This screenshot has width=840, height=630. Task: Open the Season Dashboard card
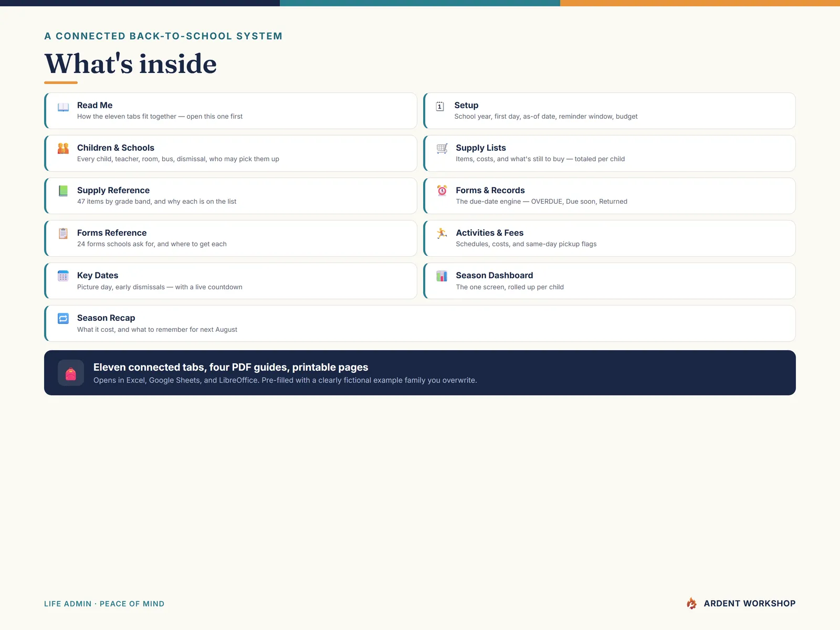[609, 281]
